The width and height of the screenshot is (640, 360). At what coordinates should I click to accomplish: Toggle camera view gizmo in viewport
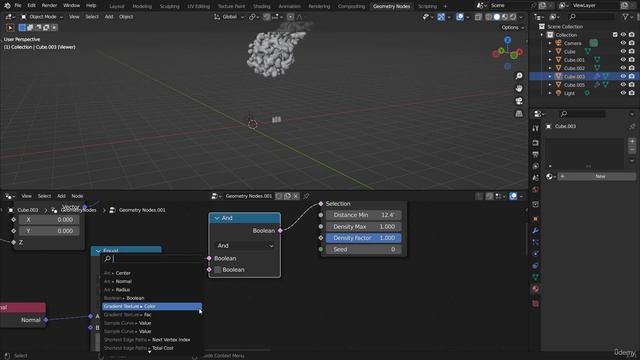click(x=519, y=101)
